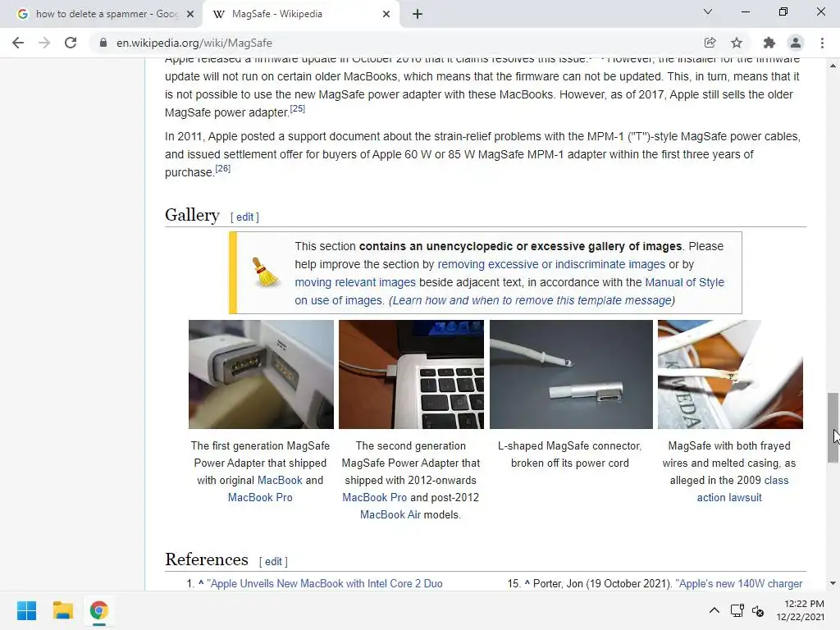Open 'removing excessive or indiscriminate images' link

tap(551, 264)
